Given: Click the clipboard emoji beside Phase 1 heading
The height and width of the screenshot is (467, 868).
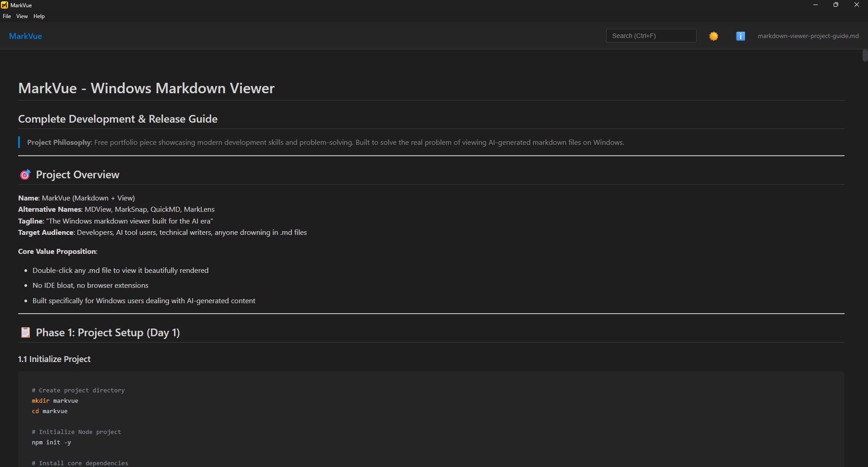Looking at the screenshot, I should point(25,333).
